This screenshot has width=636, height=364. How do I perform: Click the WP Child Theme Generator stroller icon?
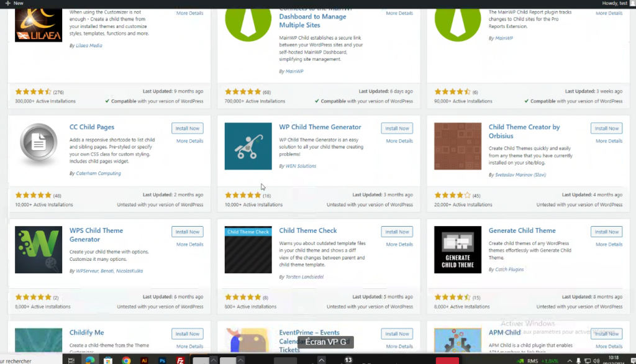pyautogui.click(x=248, y=146)
